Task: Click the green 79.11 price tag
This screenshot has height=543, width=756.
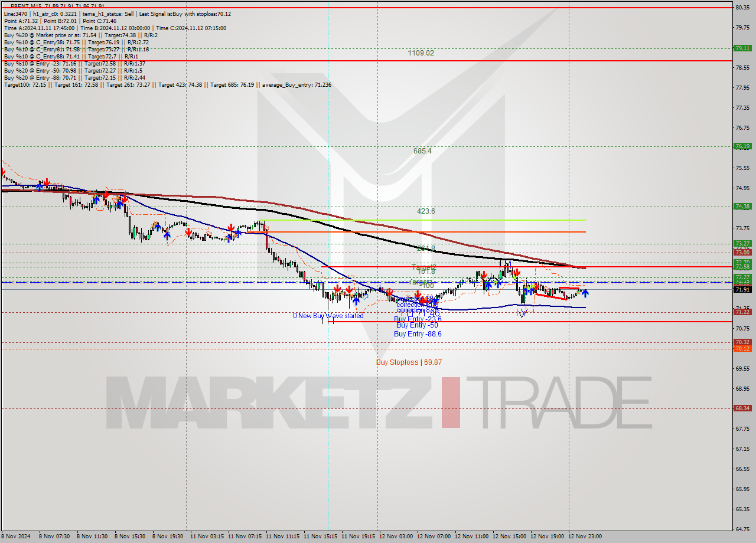Action: pos(742,48)
